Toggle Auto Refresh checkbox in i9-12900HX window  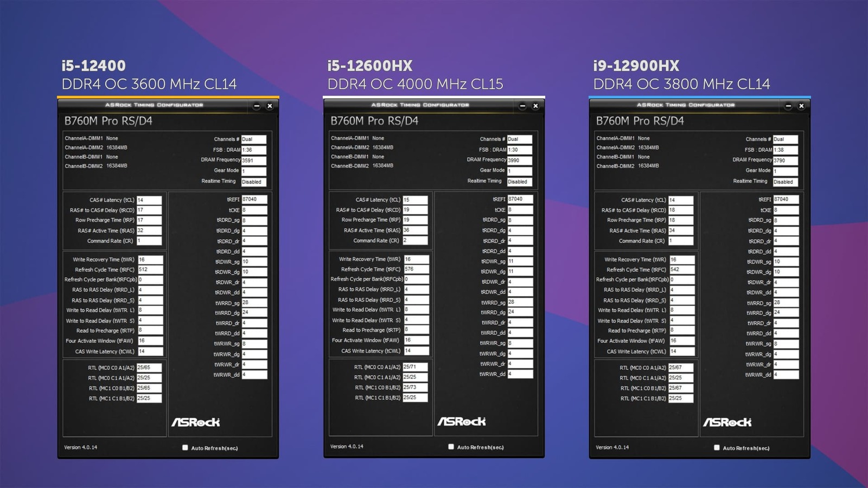717,448
